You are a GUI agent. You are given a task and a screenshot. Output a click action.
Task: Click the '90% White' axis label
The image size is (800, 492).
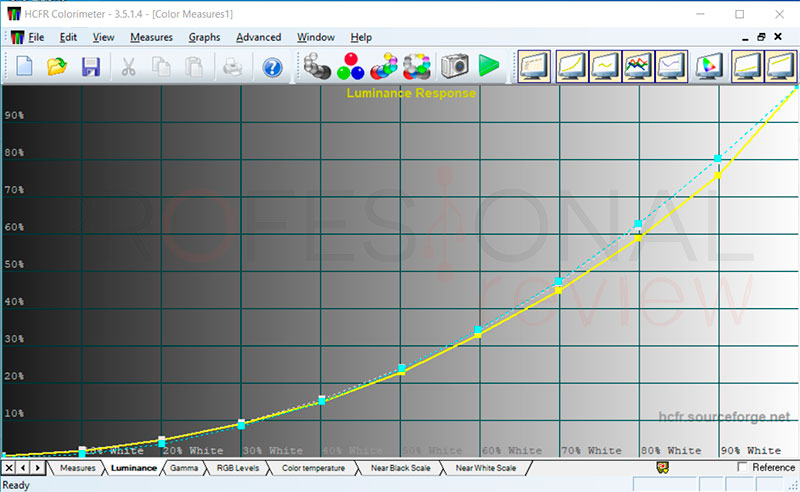[751, 451]
